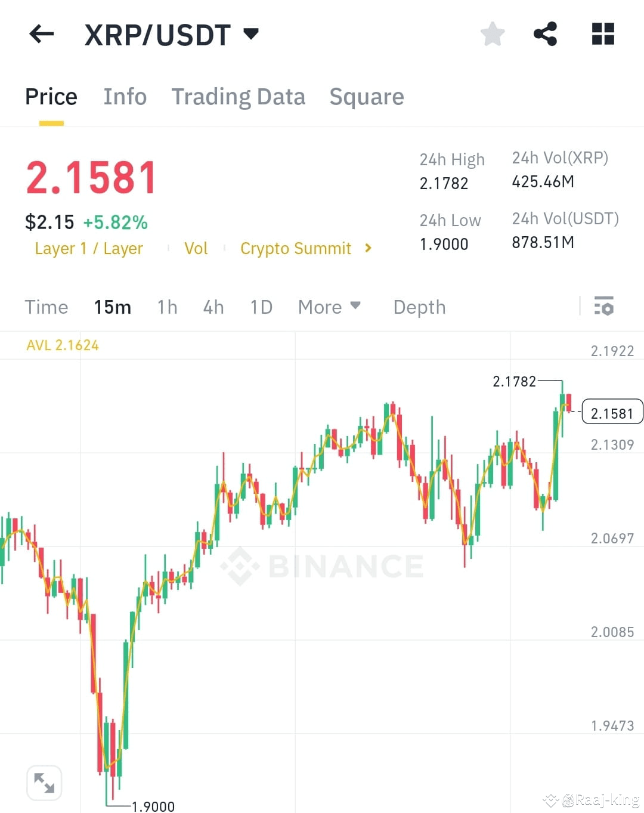The height and width of the screenshot is (813, 644).
Task: Open the More timeframes dropdown
Action: (329, 307)
